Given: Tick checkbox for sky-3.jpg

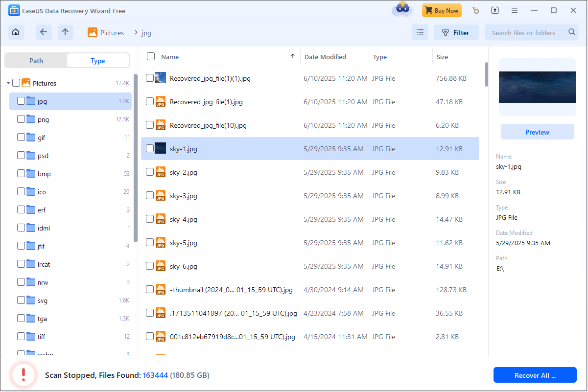Looking at the screenshot, I should 150,195.
